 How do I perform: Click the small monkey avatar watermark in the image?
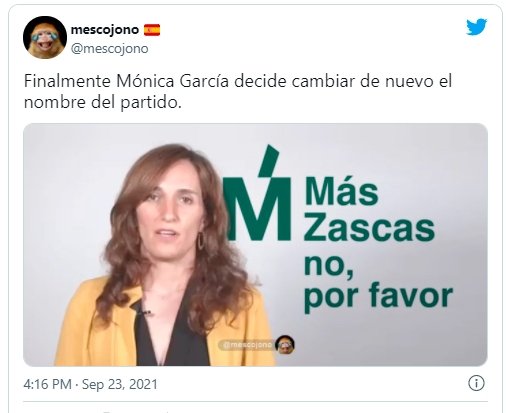click(x=285, y=344)
